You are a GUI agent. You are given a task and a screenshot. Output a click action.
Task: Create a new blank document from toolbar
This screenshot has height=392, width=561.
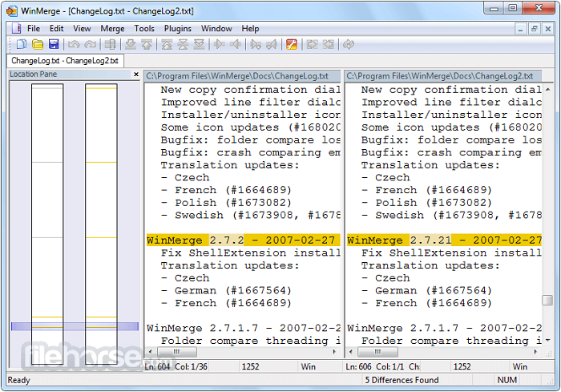coord(22,44)
